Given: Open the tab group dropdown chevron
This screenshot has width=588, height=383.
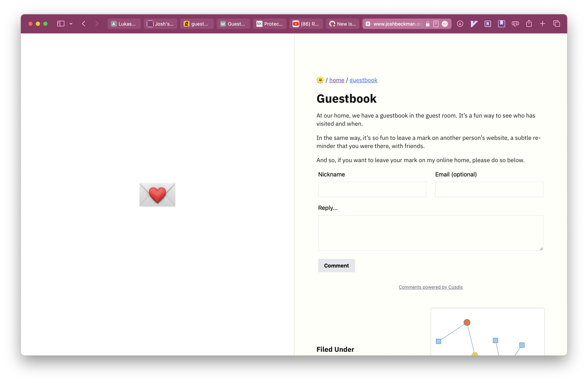Looking at the screenshot, I should pyautogui.click(x=71, y=24).
